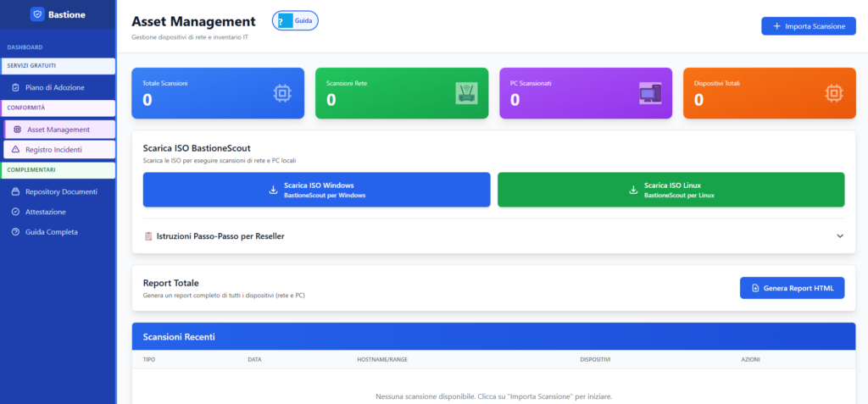Viewport: 868px width, 404px height.
Task: Open the Guida help pill button
Action: [295, 21]
